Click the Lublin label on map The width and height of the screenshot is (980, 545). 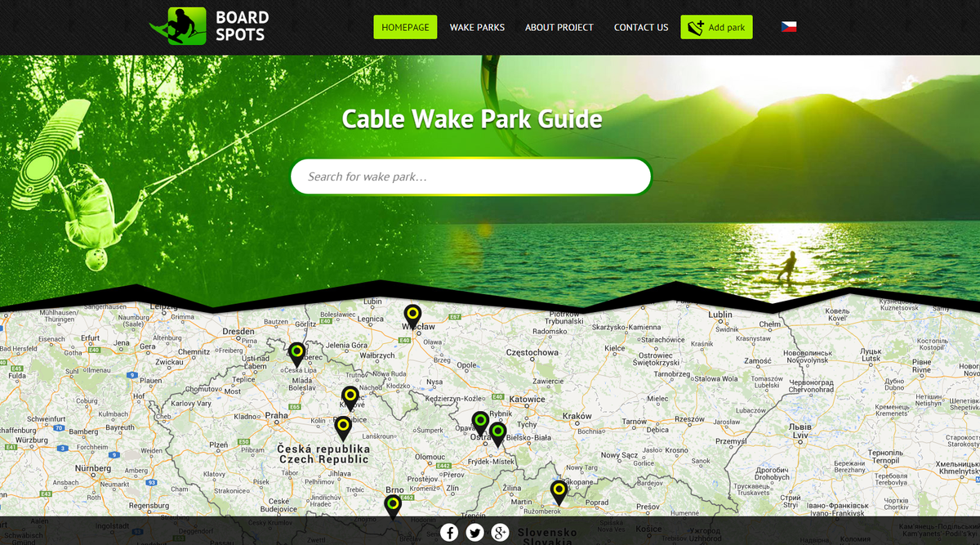(x=720, y=315)
